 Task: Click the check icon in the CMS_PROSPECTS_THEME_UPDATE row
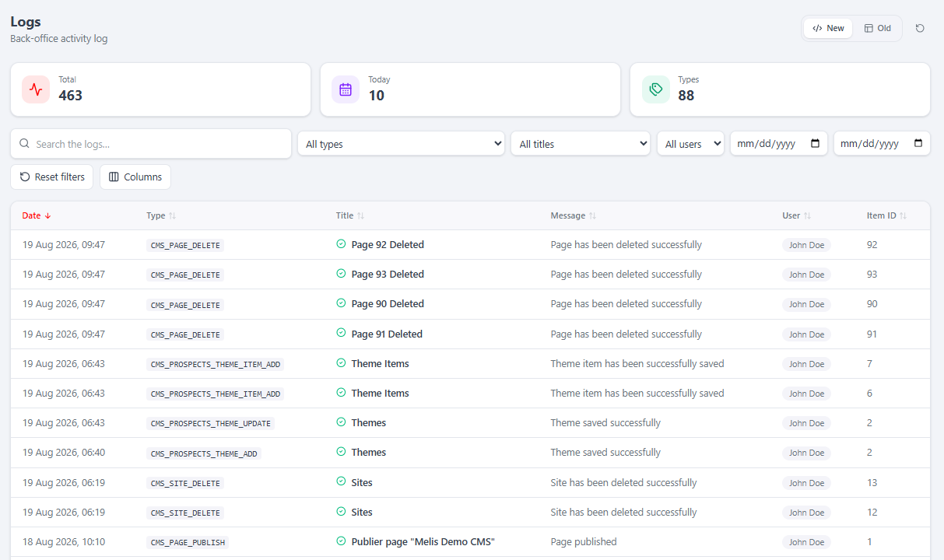coord(341,422)
